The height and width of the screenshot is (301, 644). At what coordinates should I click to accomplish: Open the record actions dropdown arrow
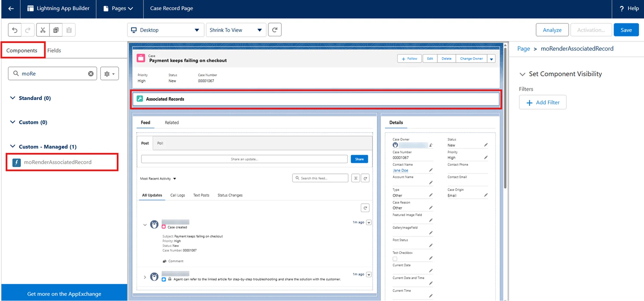coord(492,59)
